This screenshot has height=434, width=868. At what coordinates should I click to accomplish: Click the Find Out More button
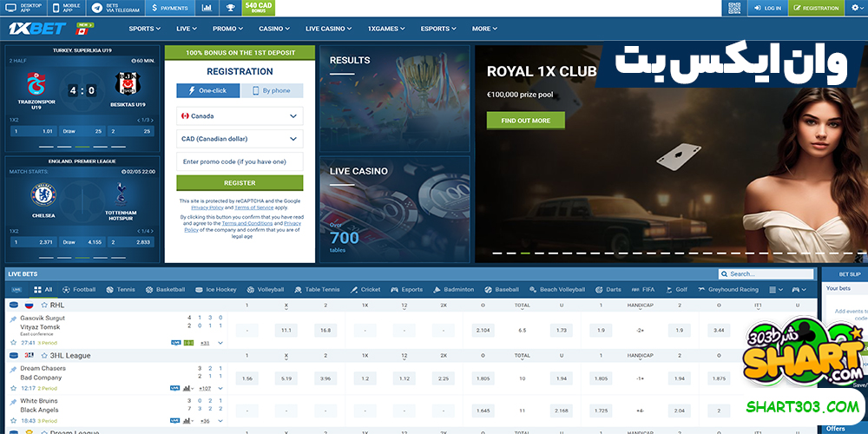click(x=526, y=121)
